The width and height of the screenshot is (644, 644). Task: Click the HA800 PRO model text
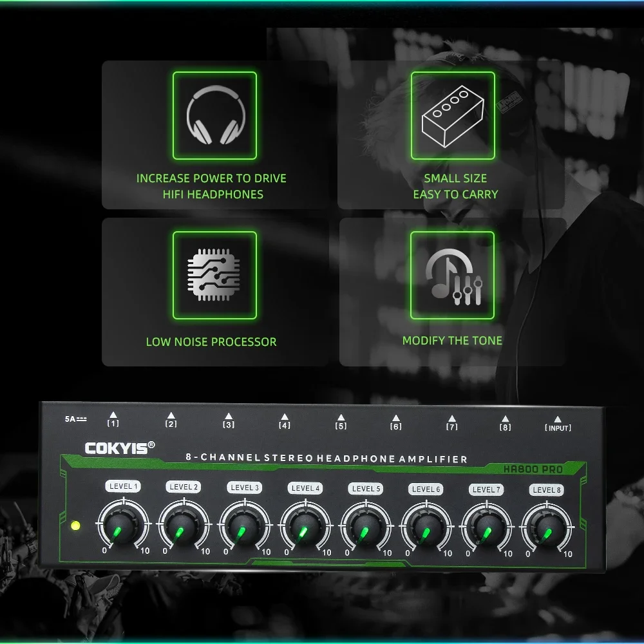533,469
